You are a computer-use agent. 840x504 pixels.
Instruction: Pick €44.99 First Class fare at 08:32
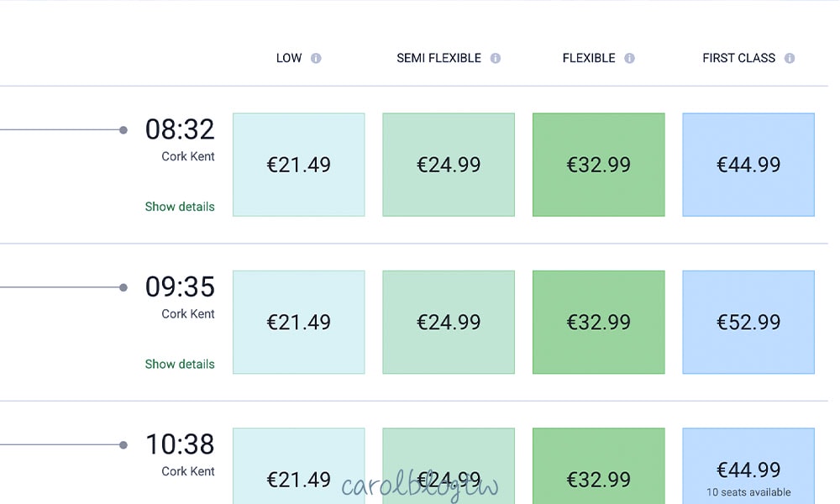pyautogui.click(x=748, y=165)
